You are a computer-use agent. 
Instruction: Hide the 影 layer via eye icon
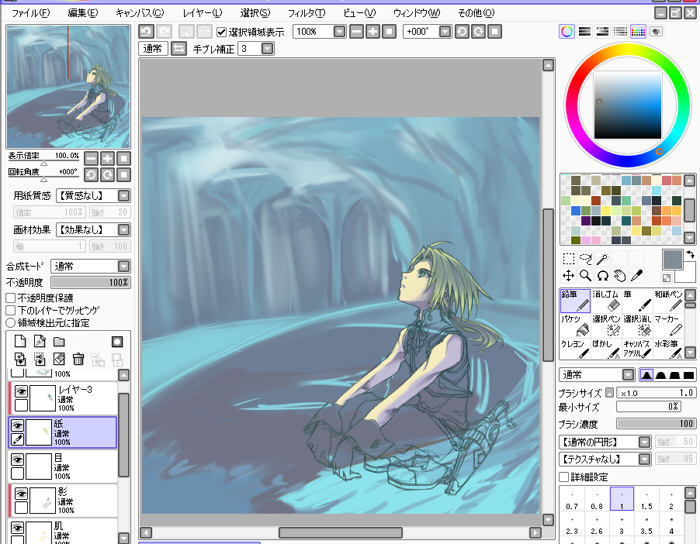click(x=21, y=494)
